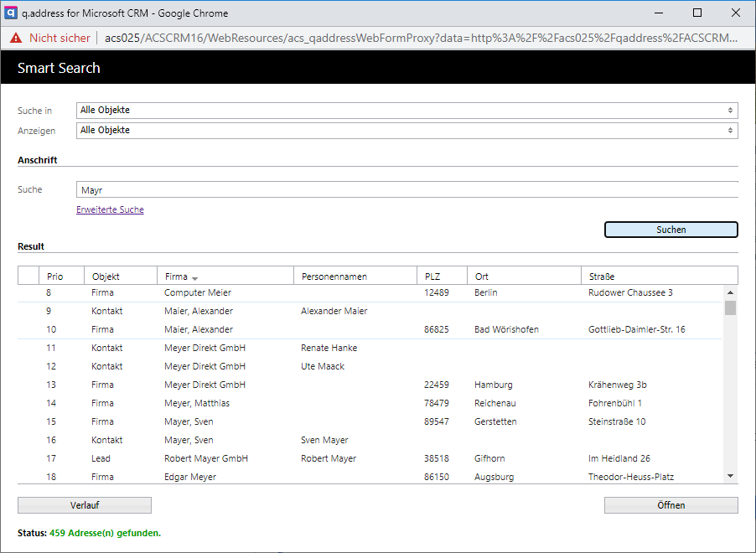Click the Verlauf button

click(85, 505)
